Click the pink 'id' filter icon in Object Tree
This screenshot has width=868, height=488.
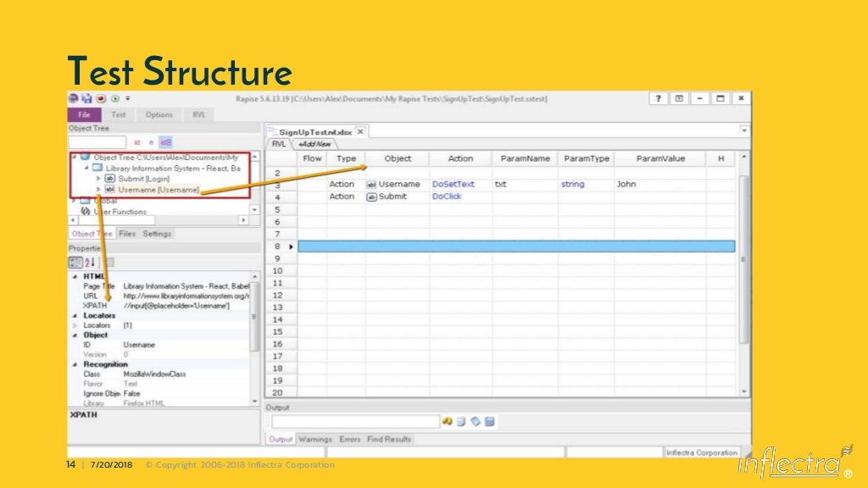click(x=137, y=142)
